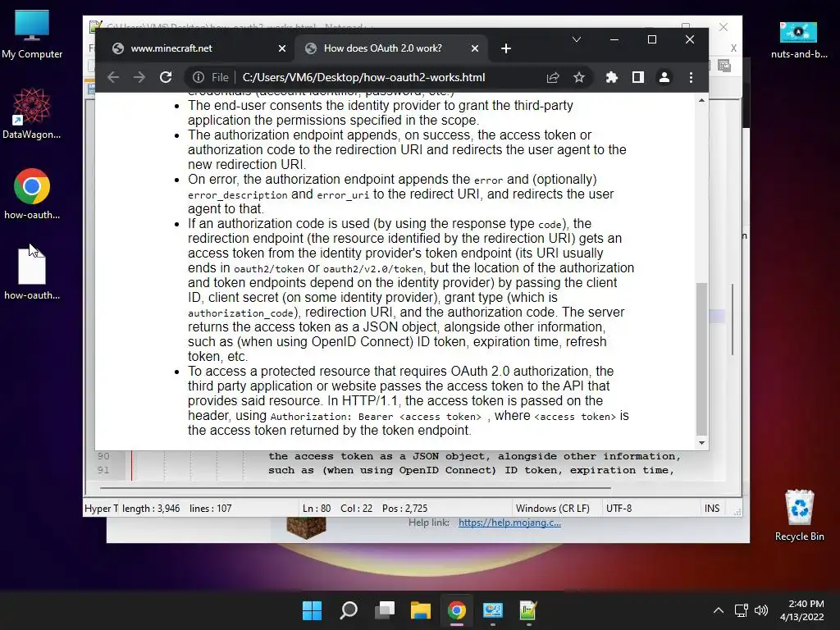Screen dimensions: 840x630
Task: Switch to Notepad++ taskbar icon
Action: pos(528,610)
